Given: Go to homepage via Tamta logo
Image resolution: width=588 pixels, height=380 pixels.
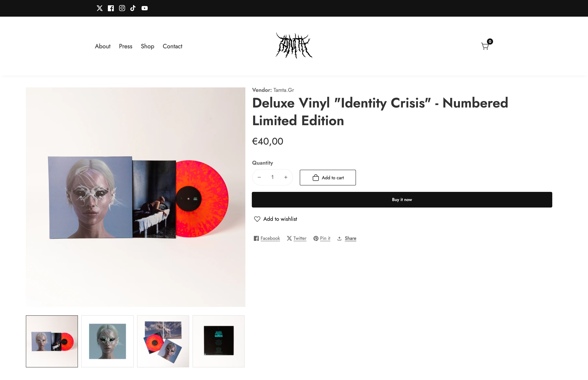Looking at the screenshot, I should [x=294, y=46].
